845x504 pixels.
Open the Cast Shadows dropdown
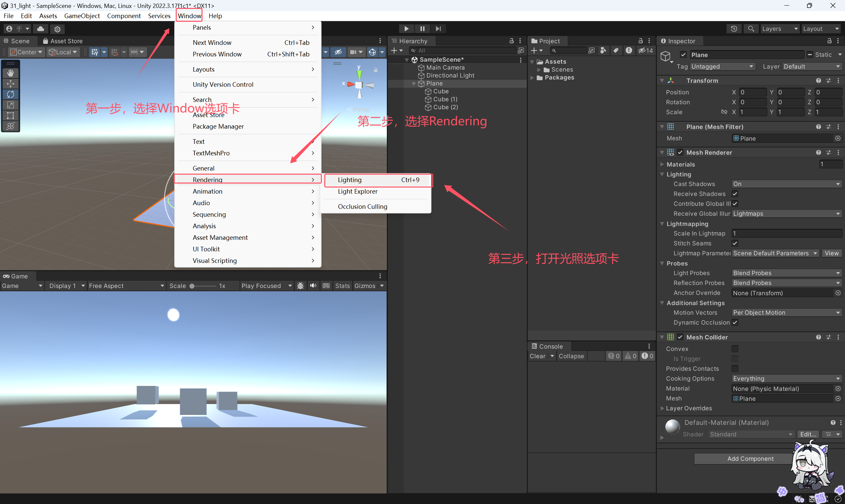[787, 184]
